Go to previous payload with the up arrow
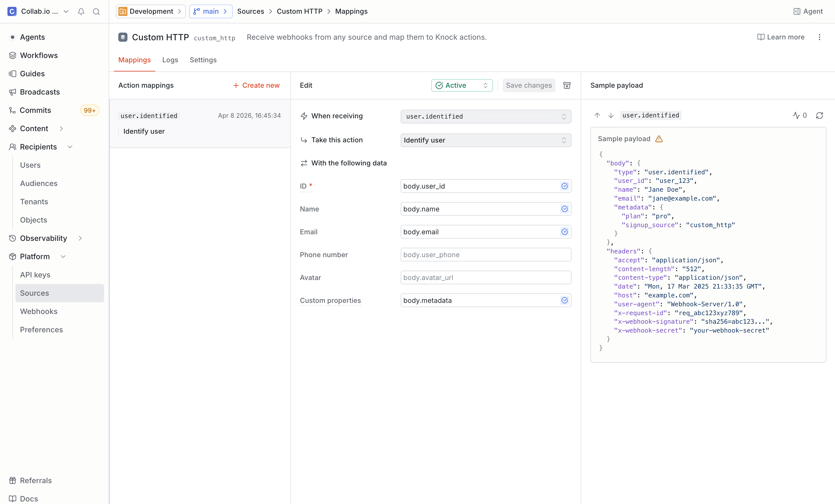 coord(597,115)
